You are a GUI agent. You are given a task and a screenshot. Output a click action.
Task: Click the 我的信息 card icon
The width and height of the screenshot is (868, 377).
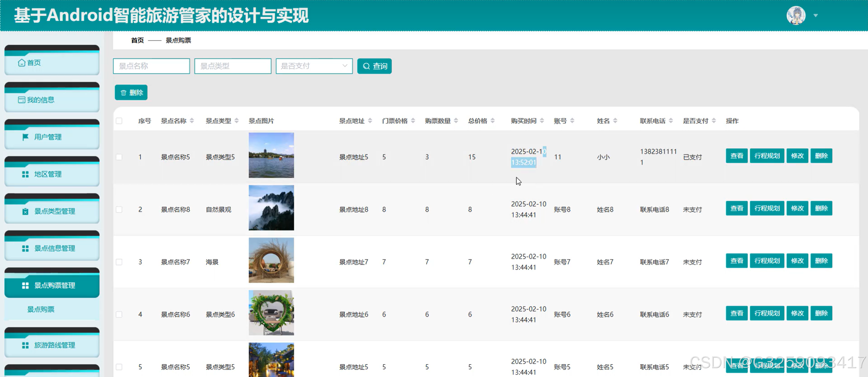pyautogui.click(x=21, y=100)
